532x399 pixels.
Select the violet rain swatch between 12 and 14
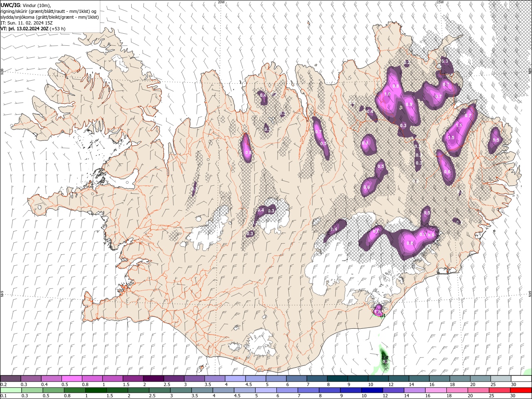pyautogui.click(x=393, y=390)
